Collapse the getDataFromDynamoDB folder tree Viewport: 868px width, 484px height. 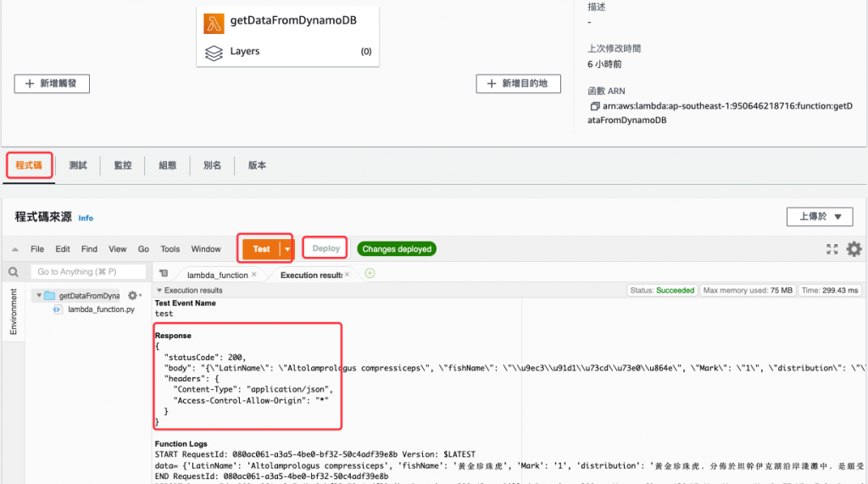click(39, 296)
